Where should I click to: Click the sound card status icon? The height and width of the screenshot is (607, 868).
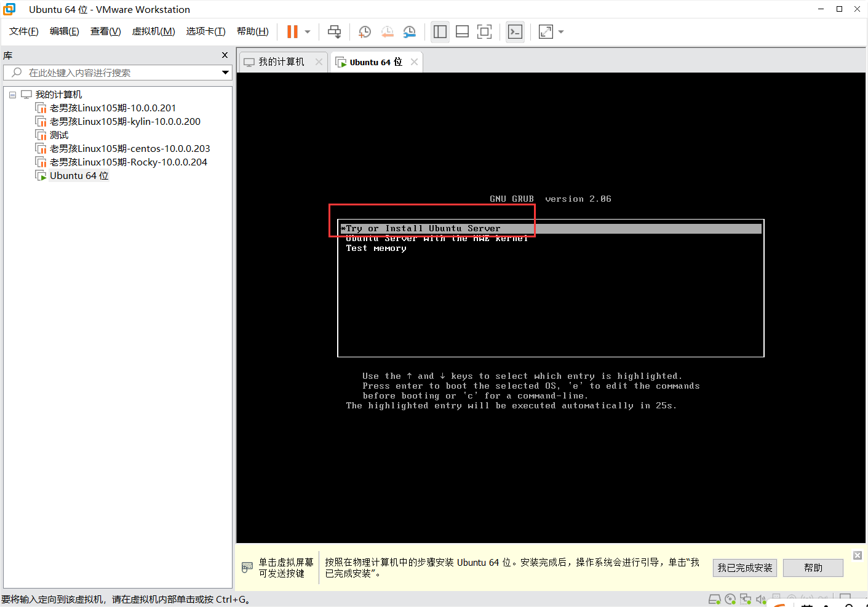pyautogui.click(x=761, y=599)
